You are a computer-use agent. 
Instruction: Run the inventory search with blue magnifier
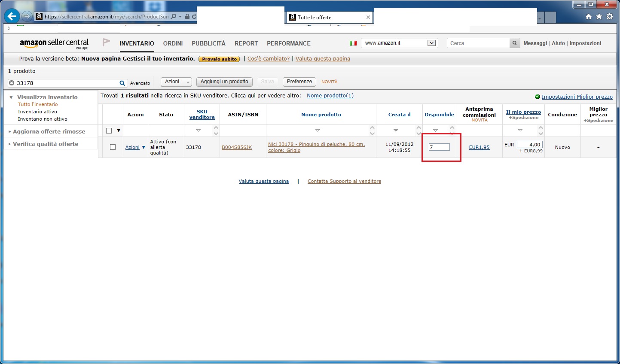coord(122,83)
